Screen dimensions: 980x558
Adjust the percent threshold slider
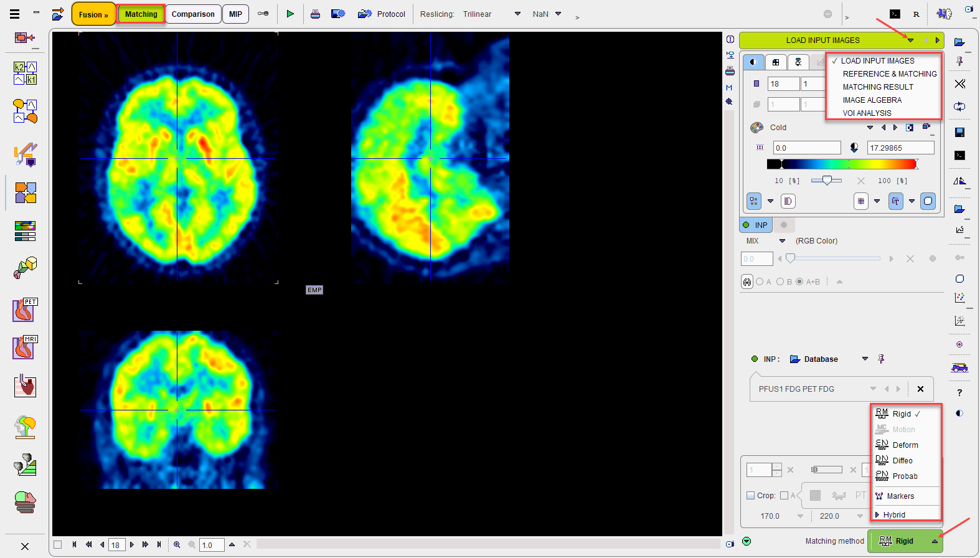827,181
